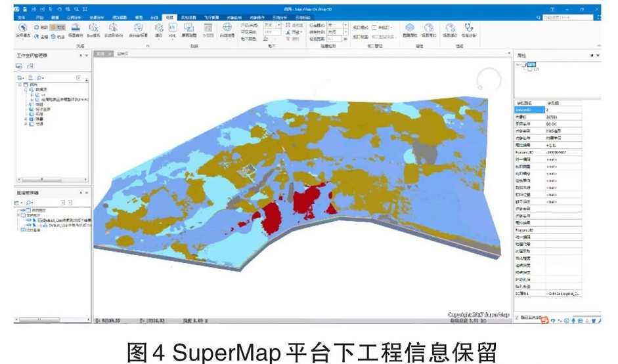Screen dimensions: 618x364
Task: Pin the layer manager panel
Action: click(81, 193)
